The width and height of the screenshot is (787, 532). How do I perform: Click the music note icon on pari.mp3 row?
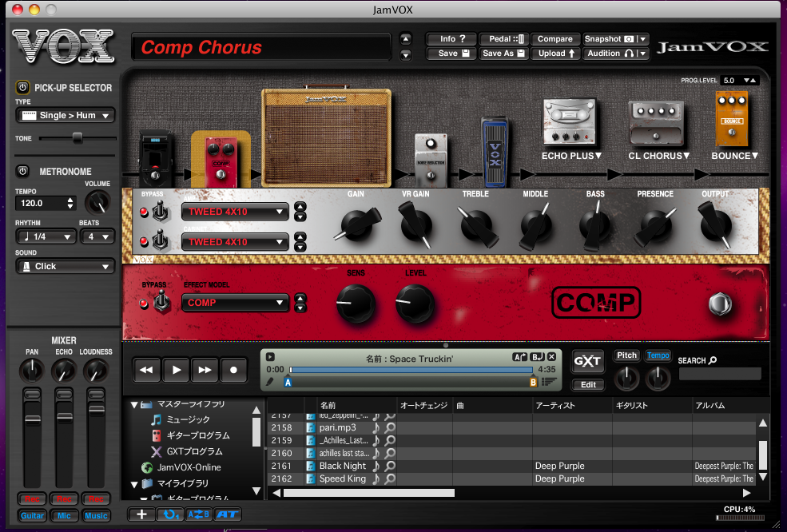[376, 427]
